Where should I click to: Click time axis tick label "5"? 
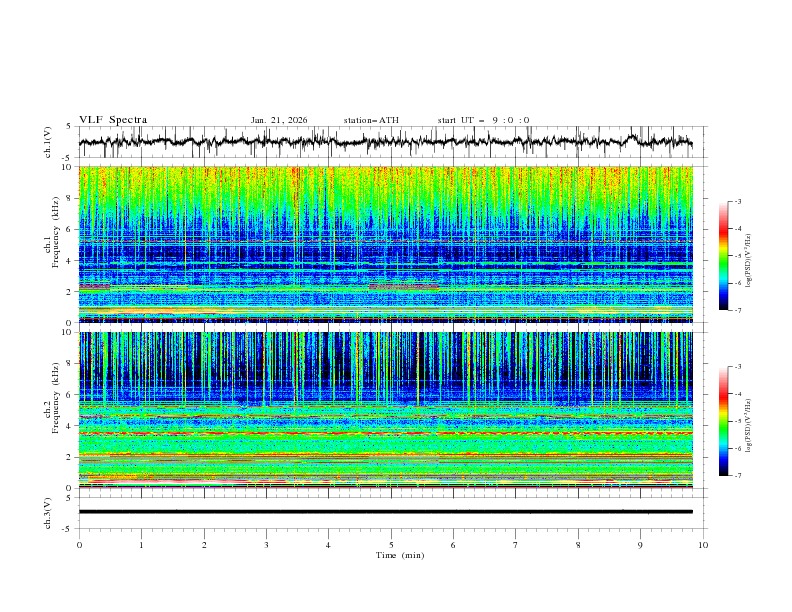pos(391,545)
